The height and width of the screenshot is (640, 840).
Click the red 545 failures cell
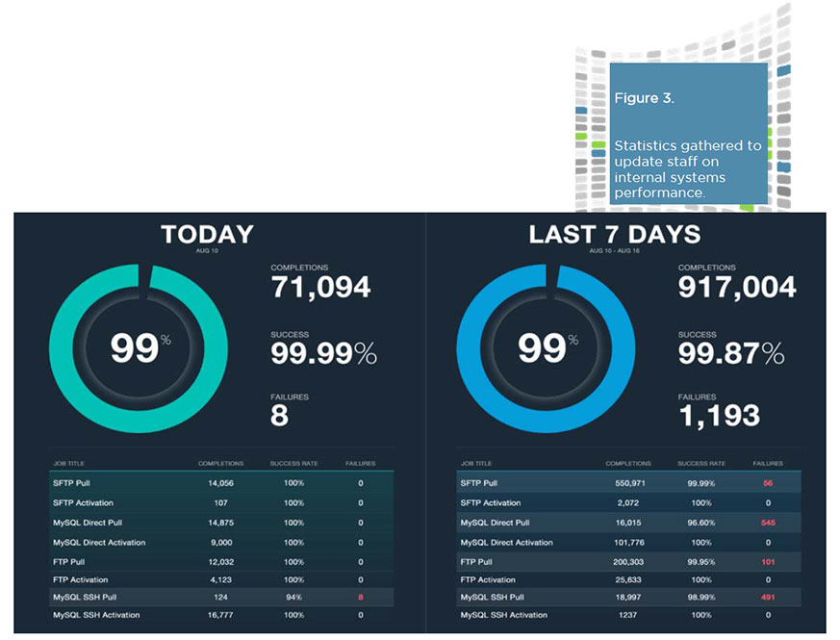tap(768, 523)
